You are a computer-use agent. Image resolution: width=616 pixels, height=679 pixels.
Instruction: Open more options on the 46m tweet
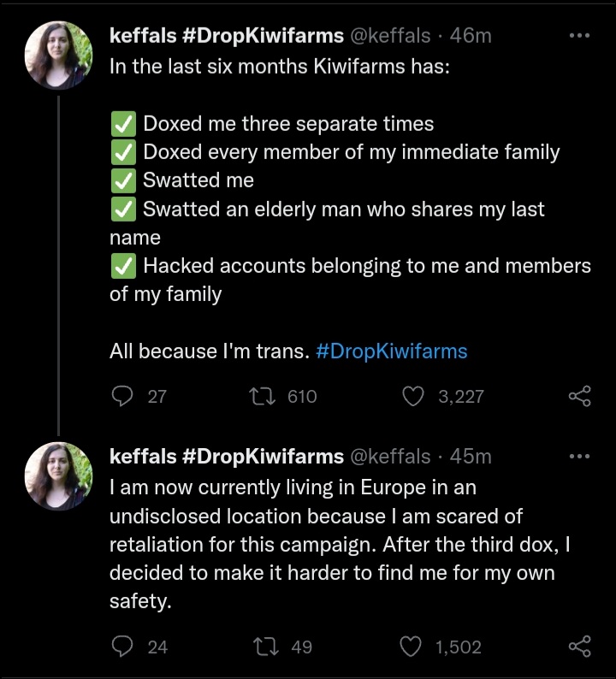coord(579,36)
